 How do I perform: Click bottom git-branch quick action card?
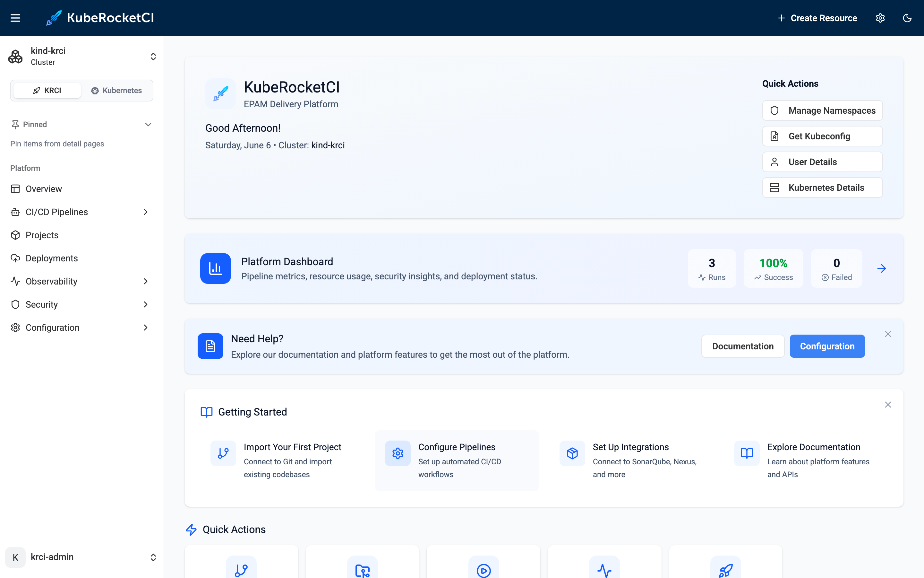point(241,562)
